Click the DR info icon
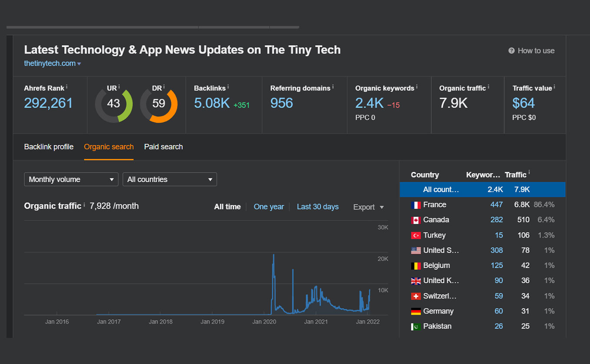 pyautogui.click(x=164, y=87)
